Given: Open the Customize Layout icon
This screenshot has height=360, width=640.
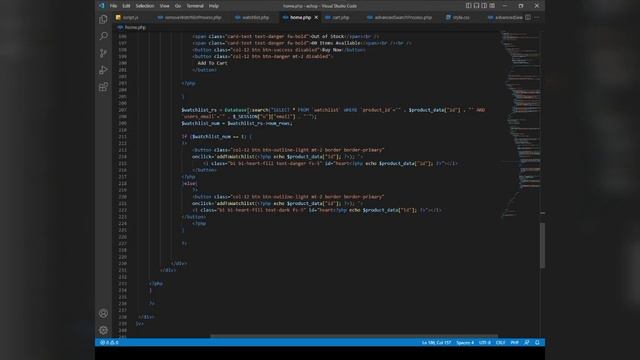Looking at the screenshot, I should (x=492, y=6).
